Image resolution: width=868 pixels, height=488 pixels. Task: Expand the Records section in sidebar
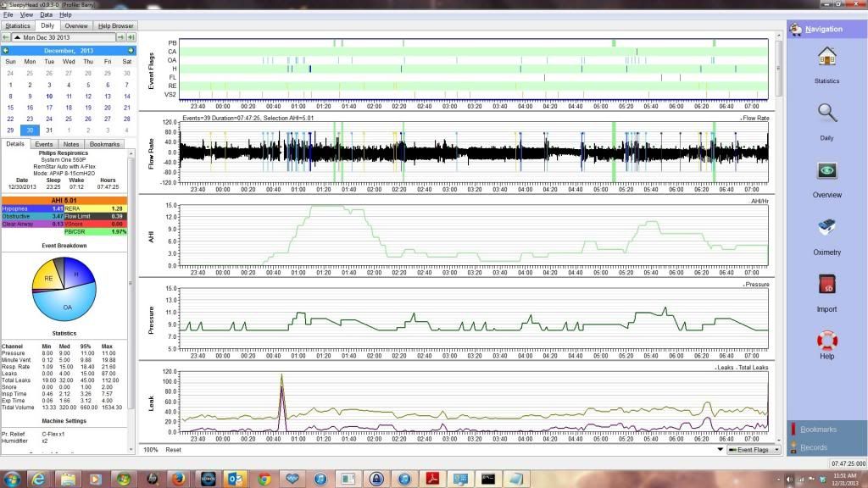pos(814,447)
